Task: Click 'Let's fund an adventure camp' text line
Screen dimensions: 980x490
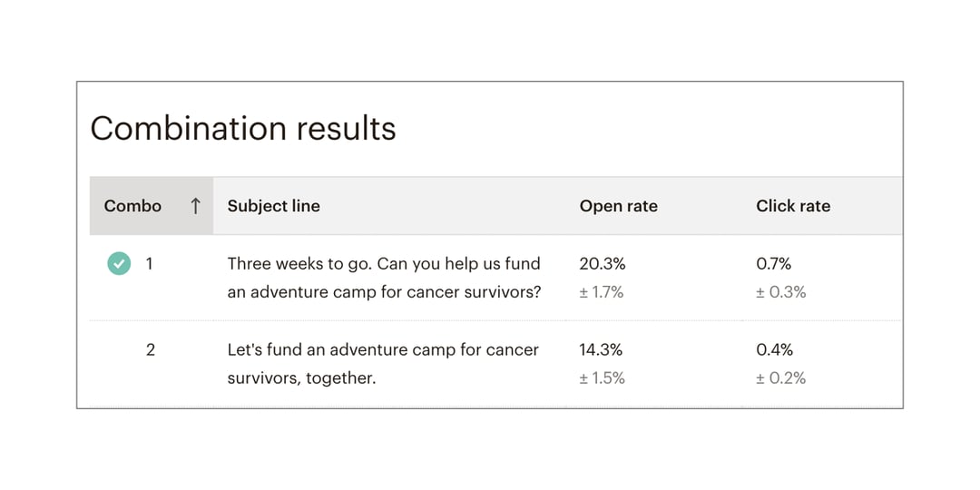Action: click(382, 349)
